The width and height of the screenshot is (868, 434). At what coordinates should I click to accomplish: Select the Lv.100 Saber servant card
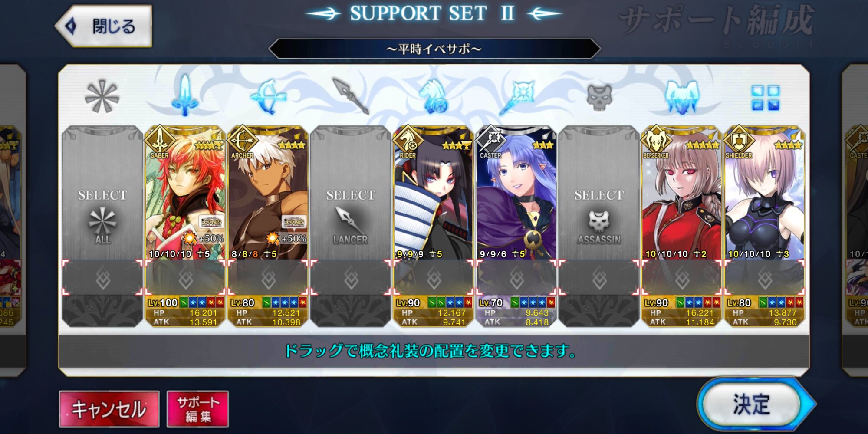(185, 226)
